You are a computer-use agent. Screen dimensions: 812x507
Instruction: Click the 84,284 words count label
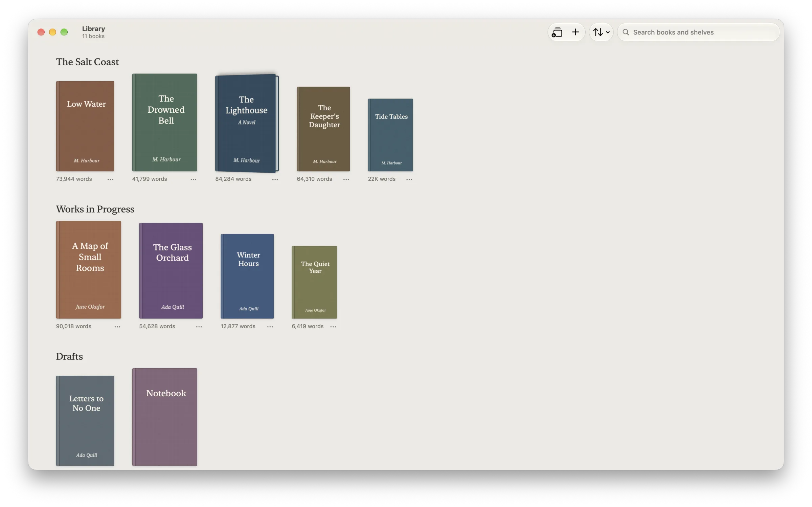pyautogui.click(x=233, y=179)
